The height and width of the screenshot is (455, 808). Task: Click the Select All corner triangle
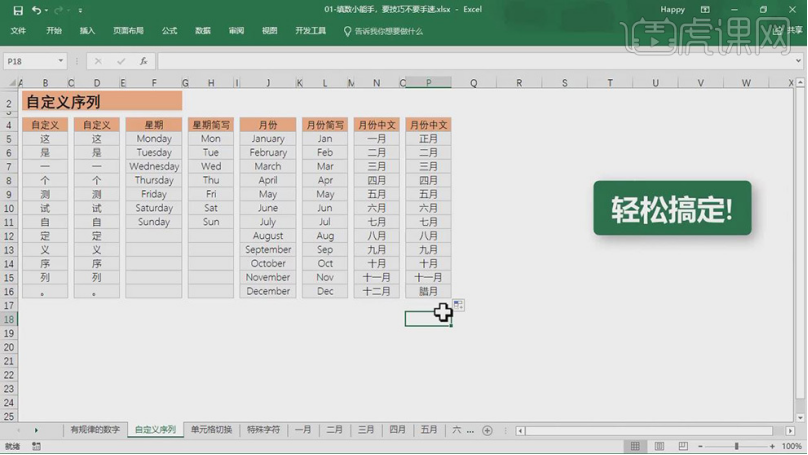pos(11,82)
